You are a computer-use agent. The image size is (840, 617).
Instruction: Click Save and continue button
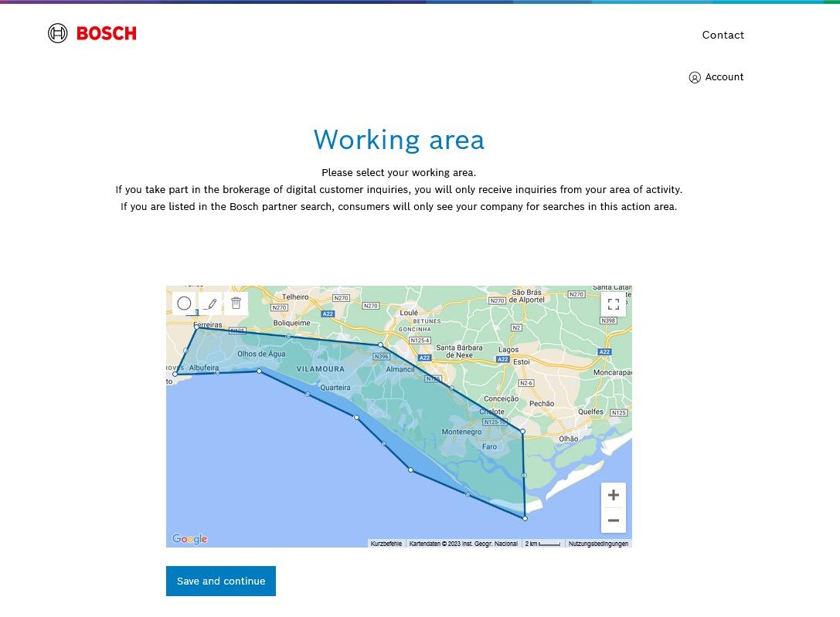221,581
